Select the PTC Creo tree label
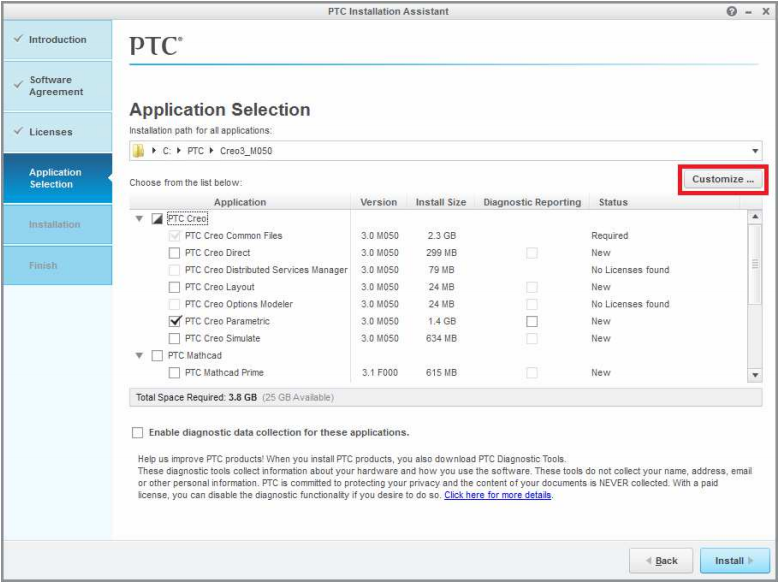This screenshot has width=780, height=584. click(187, 218)
